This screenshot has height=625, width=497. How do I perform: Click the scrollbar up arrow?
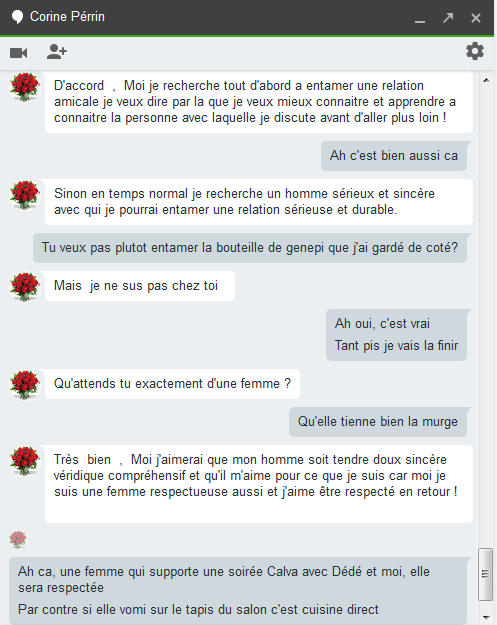coord(486,80)
